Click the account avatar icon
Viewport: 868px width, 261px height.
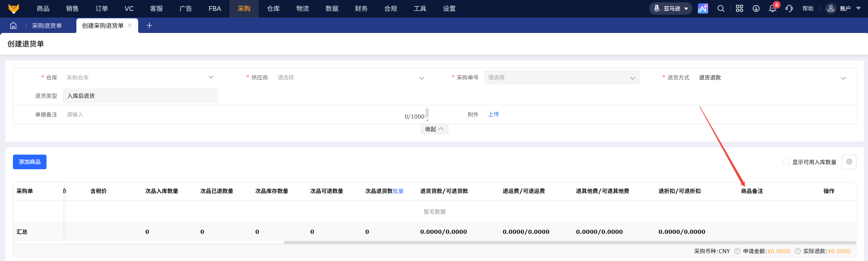pos(831,8)
